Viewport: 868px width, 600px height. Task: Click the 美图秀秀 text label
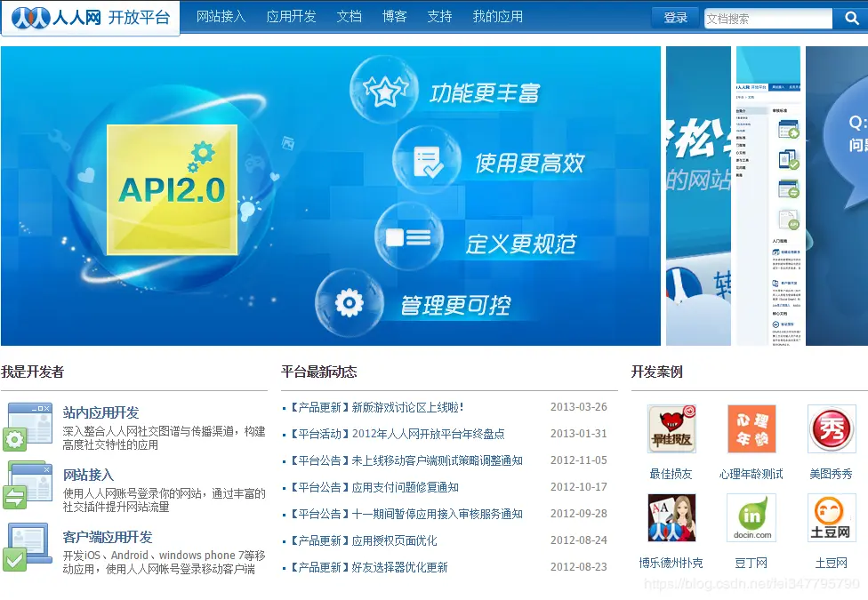coord(831,474)
